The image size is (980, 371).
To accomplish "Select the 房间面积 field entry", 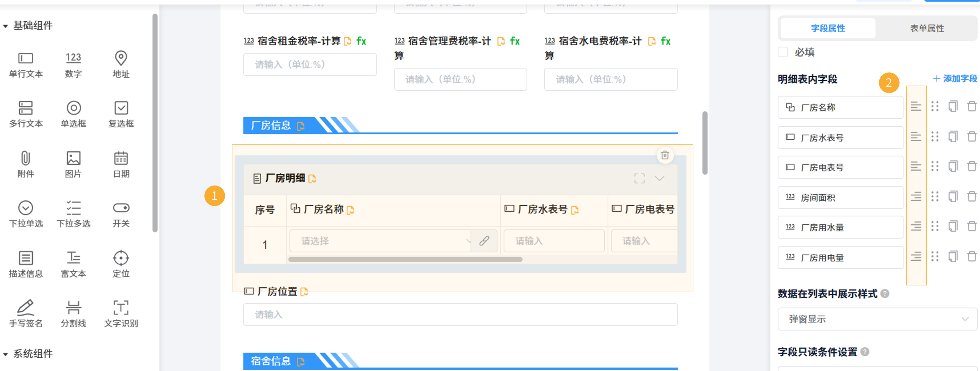I will click(840, 197).
